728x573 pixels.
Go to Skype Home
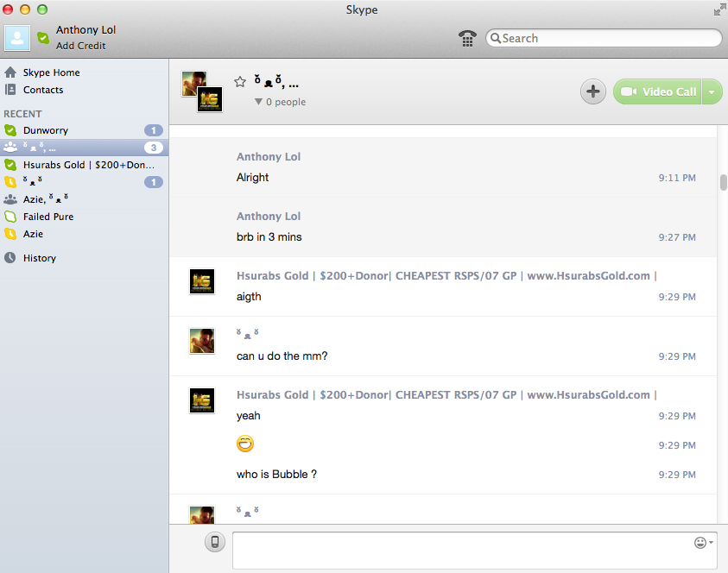point(51,72)
